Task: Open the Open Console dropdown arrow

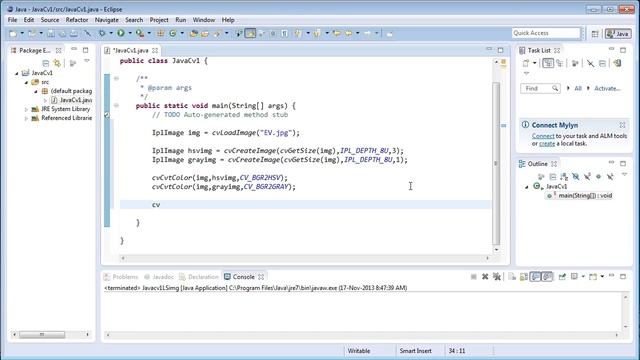Action: point(602,277)
